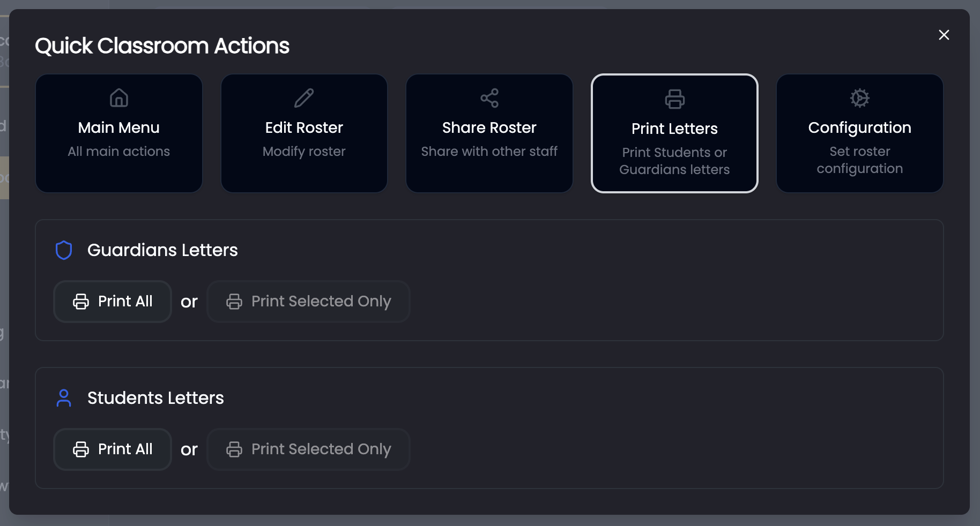Print all Guardians letters

(113, 302)
